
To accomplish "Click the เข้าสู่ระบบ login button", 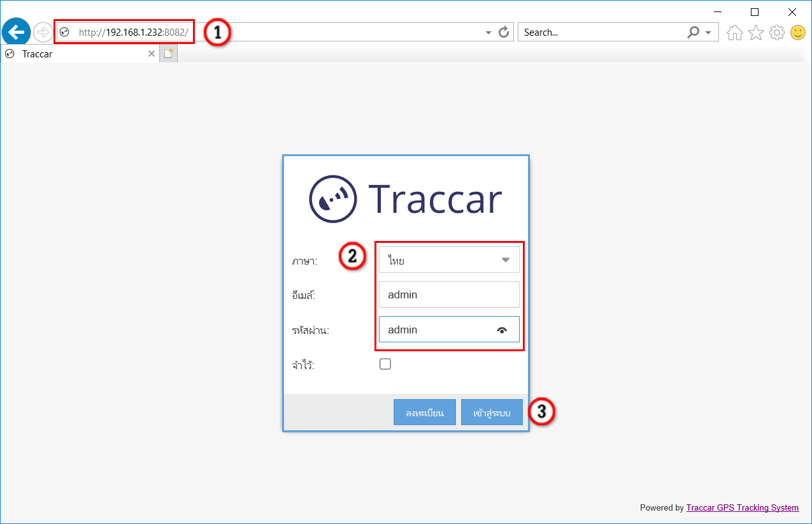I will pos(492,412).
